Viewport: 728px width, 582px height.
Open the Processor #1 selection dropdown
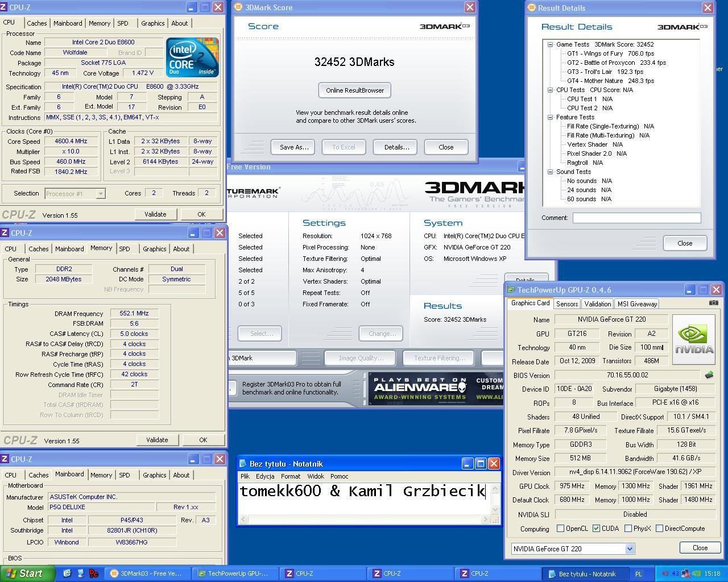click(100, 194)
